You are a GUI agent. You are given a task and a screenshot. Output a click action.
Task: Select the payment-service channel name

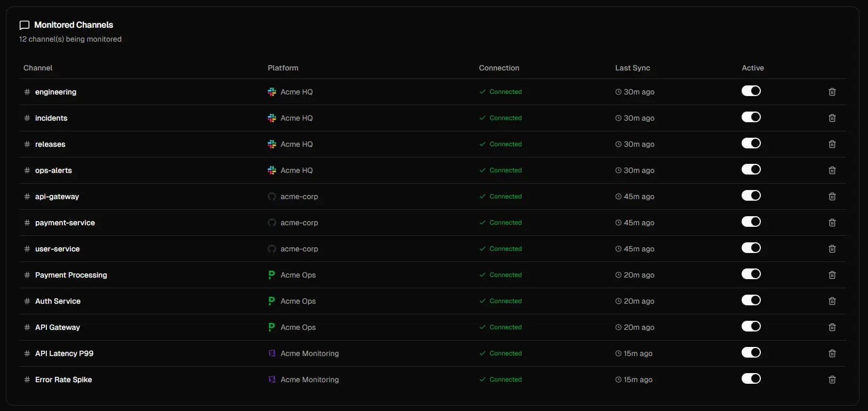(x=65, y=223)
